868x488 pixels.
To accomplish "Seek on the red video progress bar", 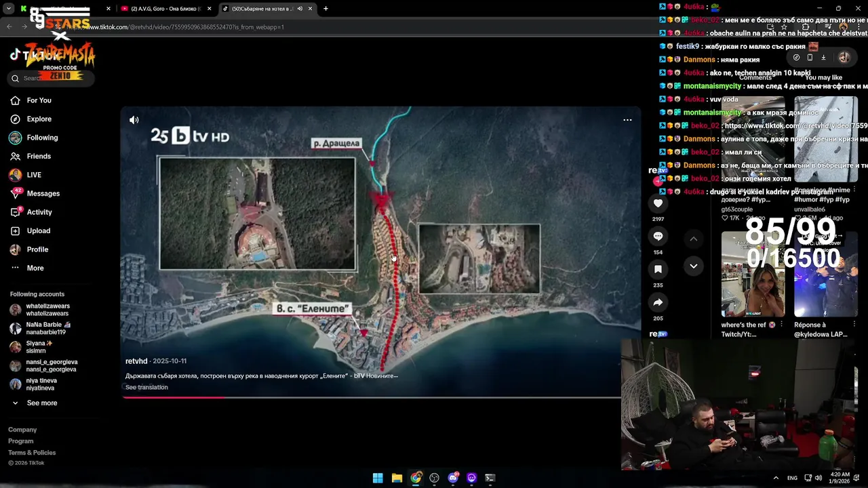I will click(372, 397).
